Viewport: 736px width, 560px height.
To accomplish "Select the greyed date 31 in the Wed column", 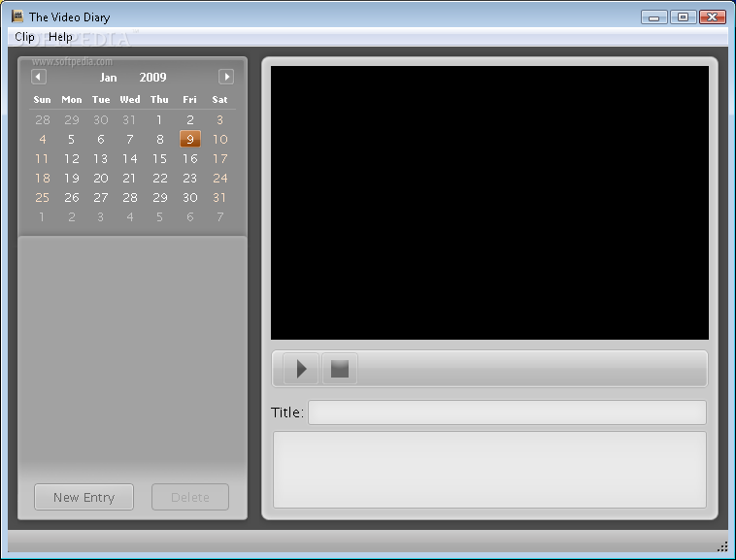I will (x=129, y=120).
